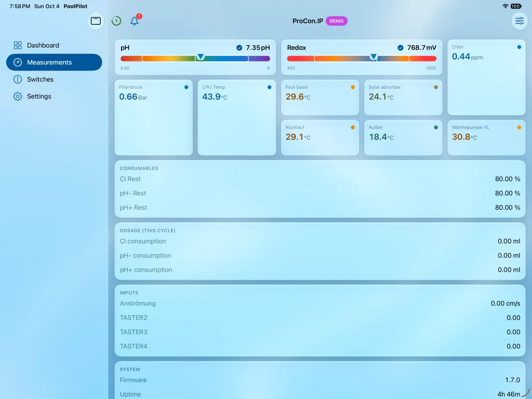The image size is (532, 399).
Task: Select the TASTER2 row
Action: point(320,318)
